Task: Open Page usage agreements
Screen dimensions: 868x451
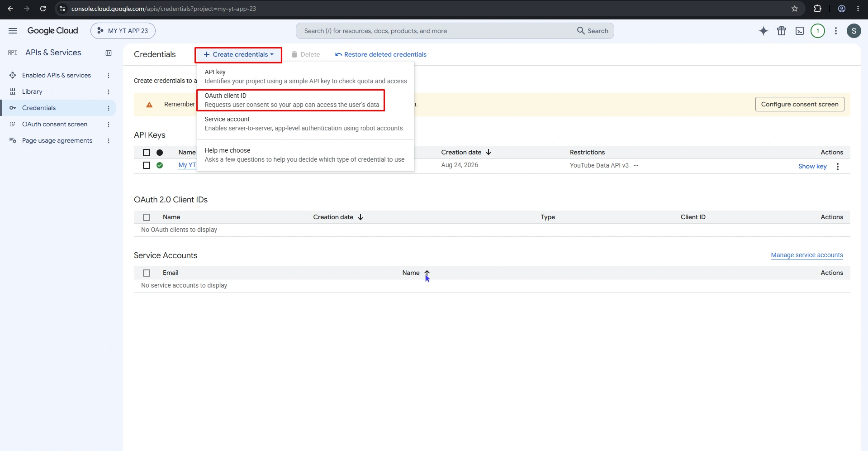Action: coord(57,140)
